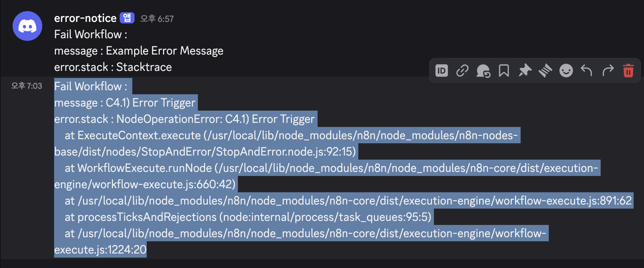
Task: Copy the message ID with the ID icon
Action: click(442, 71)
